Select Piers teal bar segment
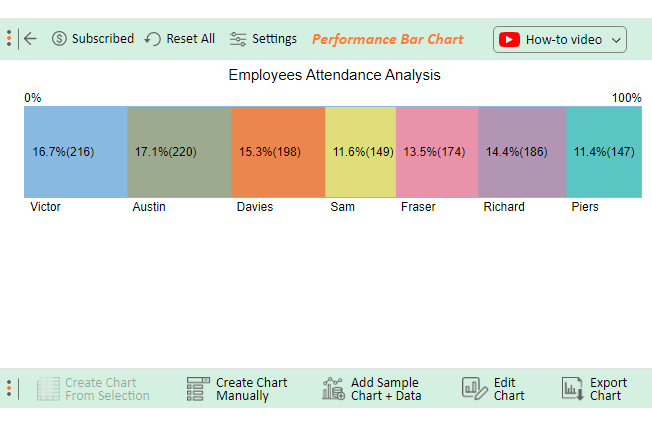 604,152
